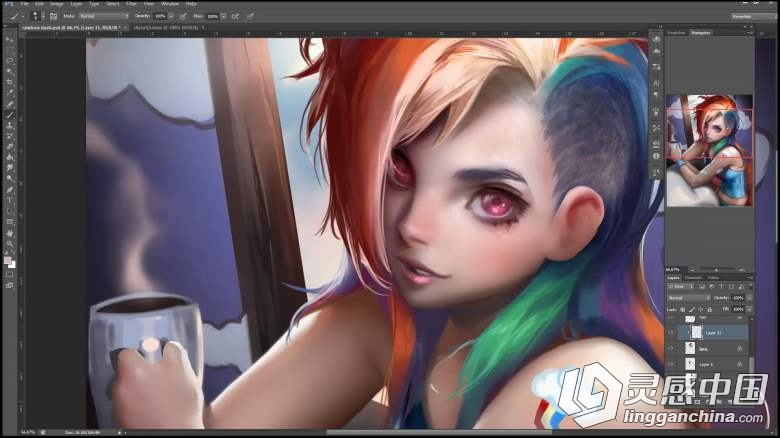Toggle lock all for layer

click(x=710, y=310)
